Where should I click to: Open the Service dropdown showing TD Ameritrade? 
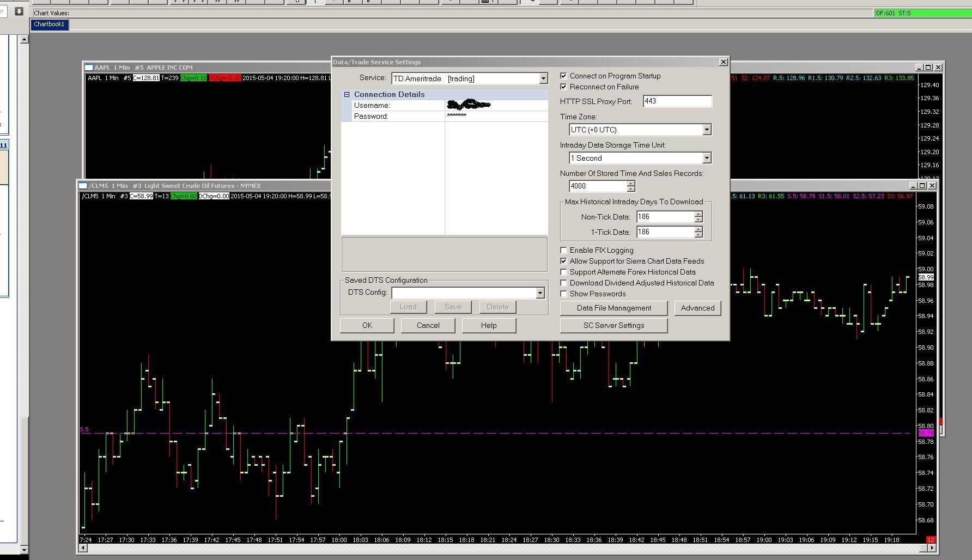pos(543,79)
